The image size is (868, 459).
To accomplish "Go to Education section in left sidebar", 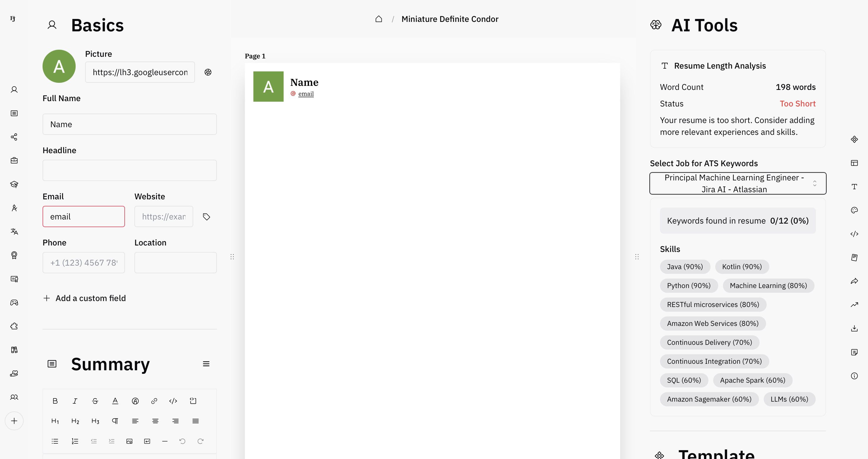I will click(x=14, y=184).
